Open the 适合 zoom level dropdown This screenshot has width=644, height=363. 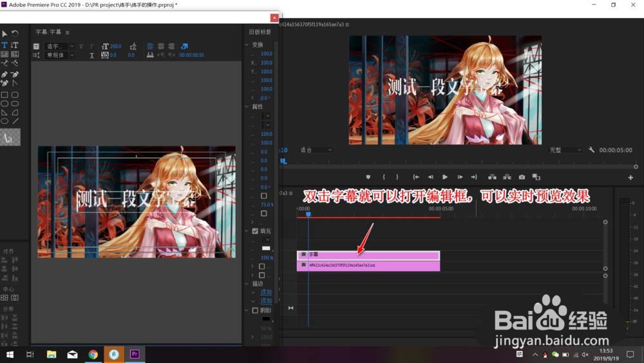(316, 150)
